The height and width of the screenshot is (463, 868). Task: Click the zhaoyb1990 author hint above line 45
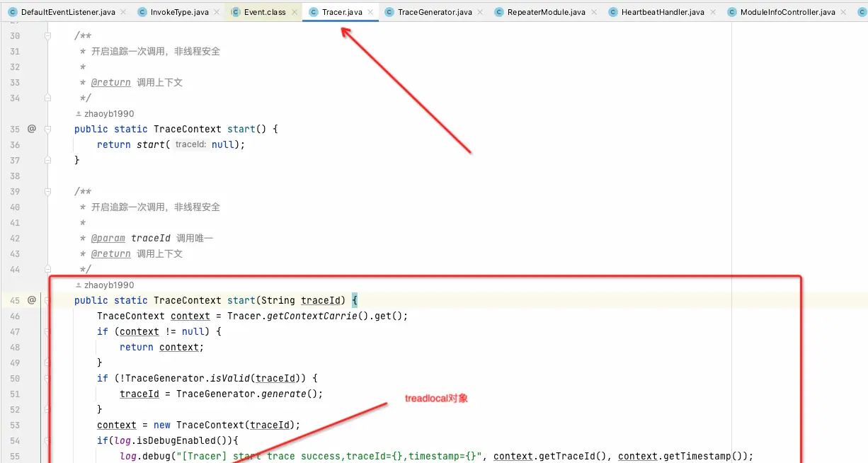coord(108,285)
